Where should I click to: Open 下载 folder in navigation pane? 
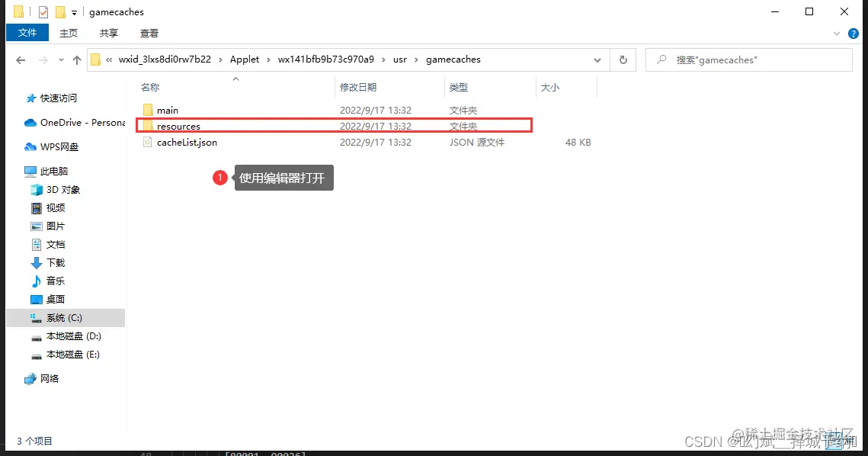click(56, 262)
